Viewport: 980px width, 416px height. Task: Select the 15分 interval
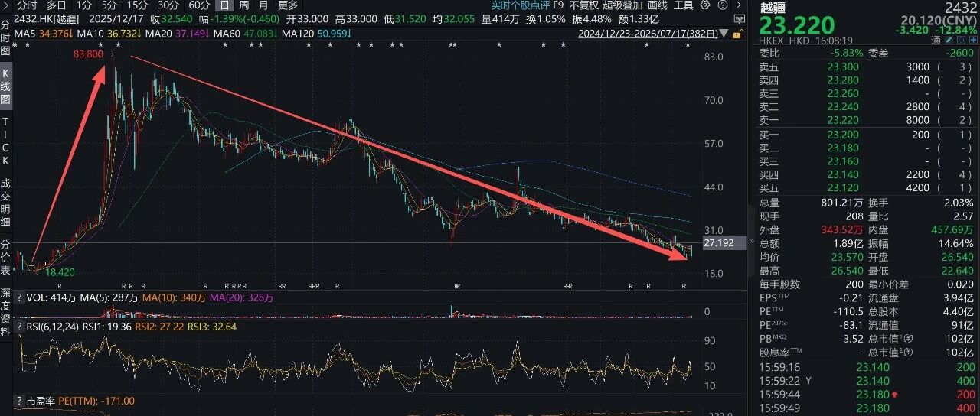pos(138,5)
